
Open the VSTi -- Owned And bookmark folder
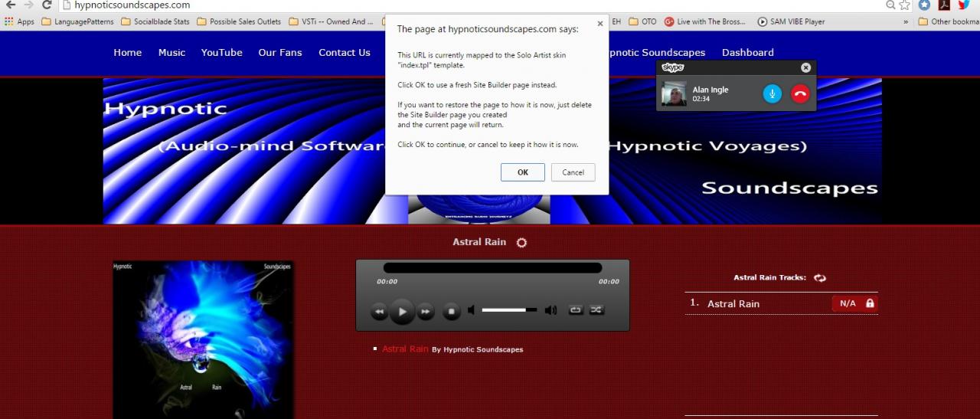click(332, 21)
